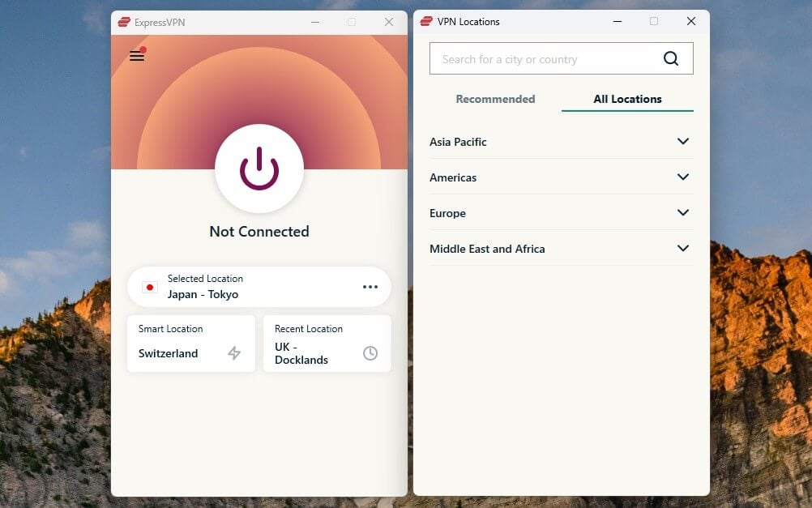This screenshot has width=812, height=508.
Task: Switch to the All Locations tab
Action: [626, 99]
